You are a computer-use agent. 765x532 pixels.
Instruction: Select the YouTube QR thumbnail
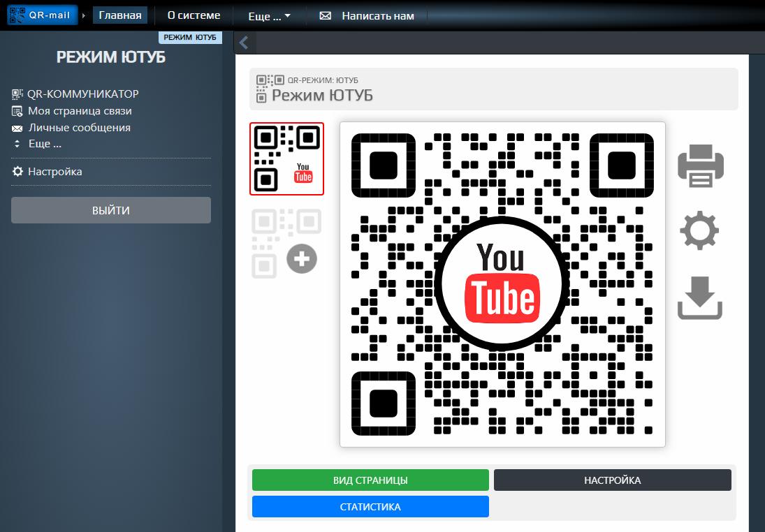point(287,158)
